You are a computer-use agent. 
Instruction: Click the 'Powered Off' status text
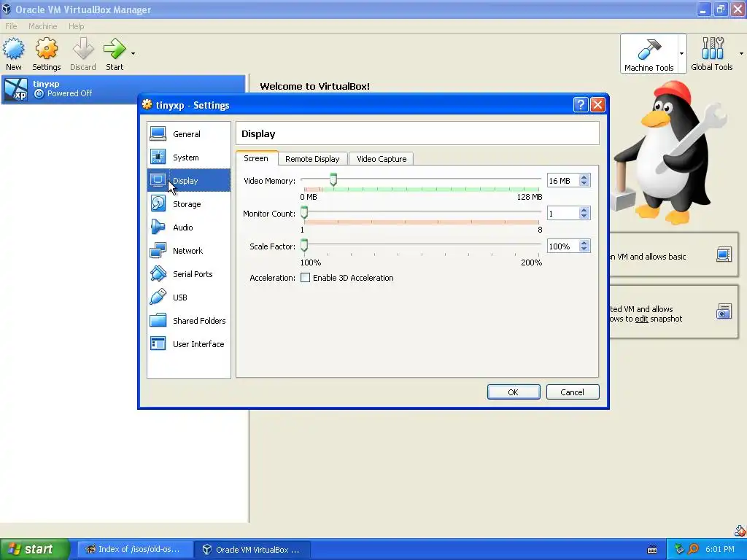pyautogui.click(x=69, y=93)
